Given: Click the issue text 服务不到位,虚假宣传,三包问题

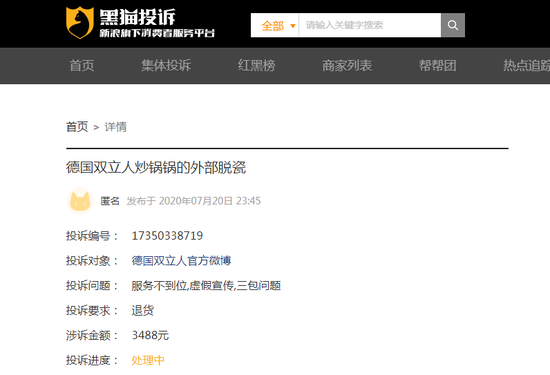Looking at the screenshot, I should [x=206, y=286].
